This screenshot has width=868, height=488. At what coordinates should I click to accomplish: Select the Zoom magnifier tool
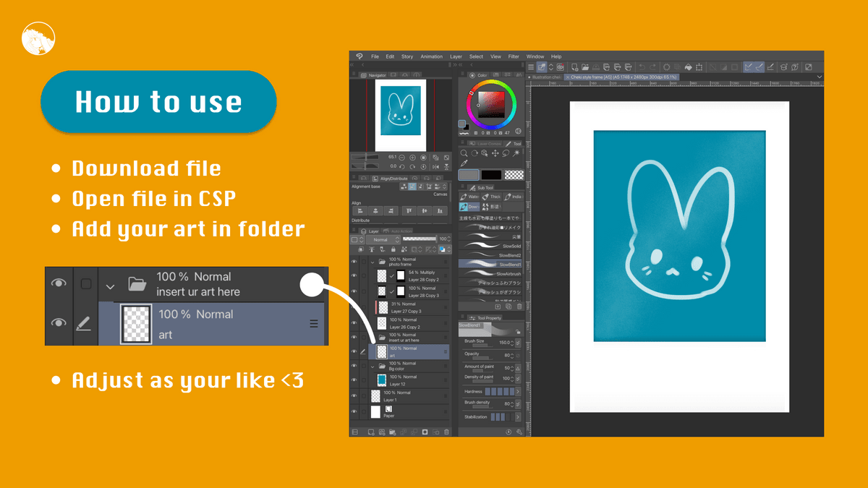pos(464,153)
